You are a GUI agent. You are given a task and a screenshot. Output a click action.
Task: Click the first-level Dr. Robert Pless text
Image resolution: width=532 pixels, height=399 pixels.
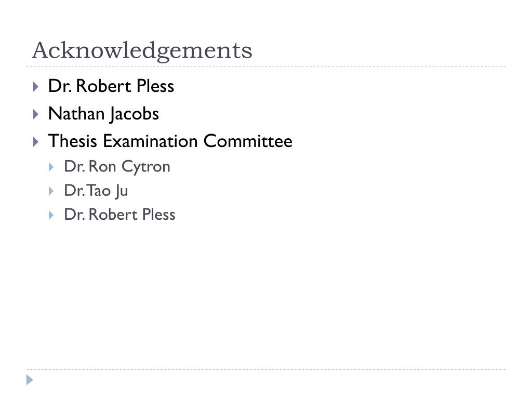[x=111, y=86]
